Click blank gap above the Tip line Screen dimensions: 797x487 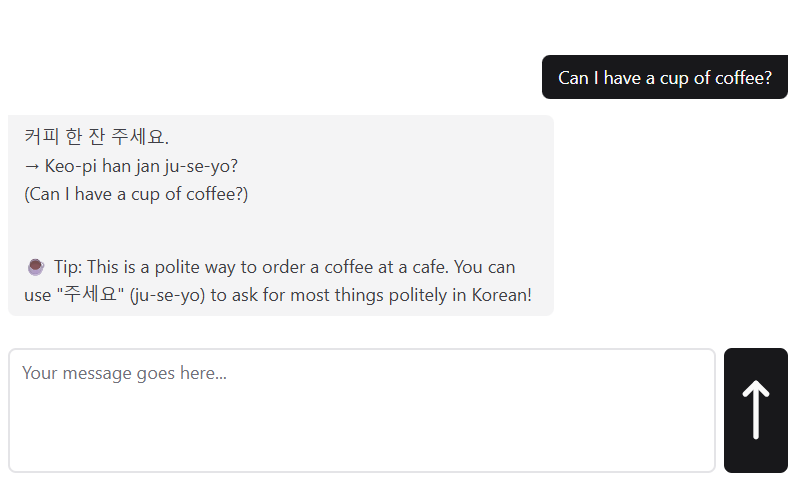point(280,230)
